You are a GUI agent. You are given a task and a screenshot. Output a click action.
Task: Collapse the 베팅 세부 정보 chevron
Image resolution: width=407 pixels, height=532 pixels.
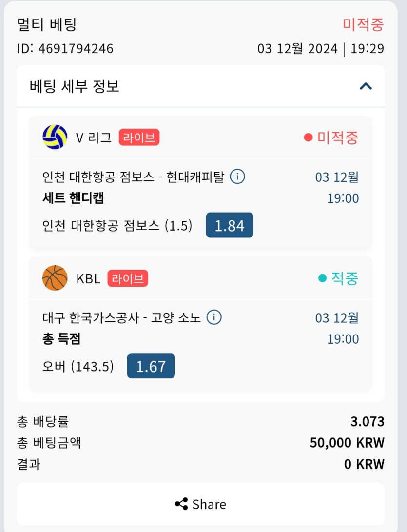[x=366, y=86]
